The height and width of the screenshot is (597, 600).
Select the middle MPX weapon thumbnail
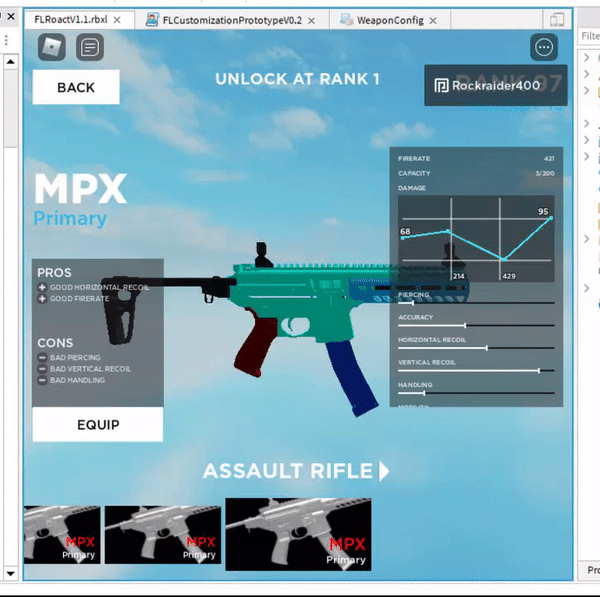coord(163,535)
